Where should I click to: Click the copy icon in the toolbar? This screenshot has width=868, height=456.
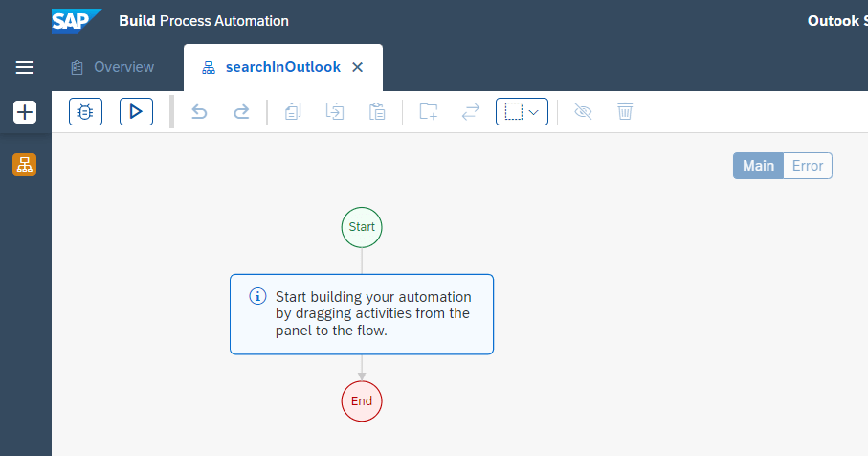293,112
